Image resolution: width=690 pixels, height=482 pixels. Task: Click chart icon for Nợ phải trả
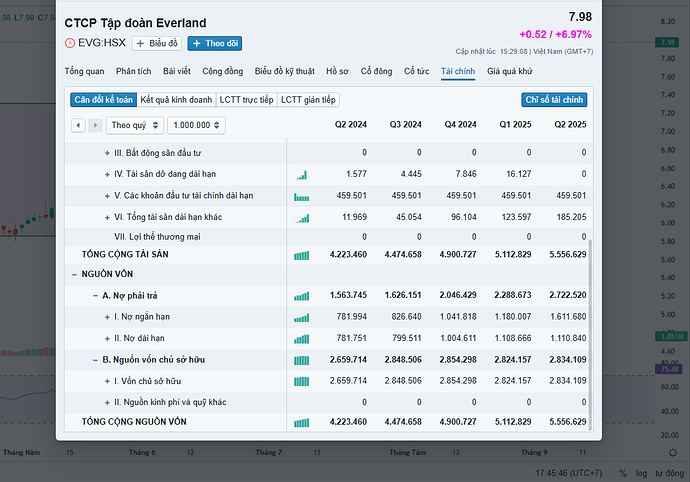[301, 296]
